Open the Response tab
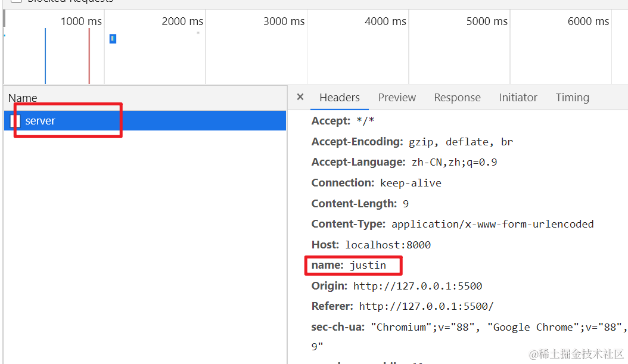Viewport: 628px width, 364px height. click(457, 97)
